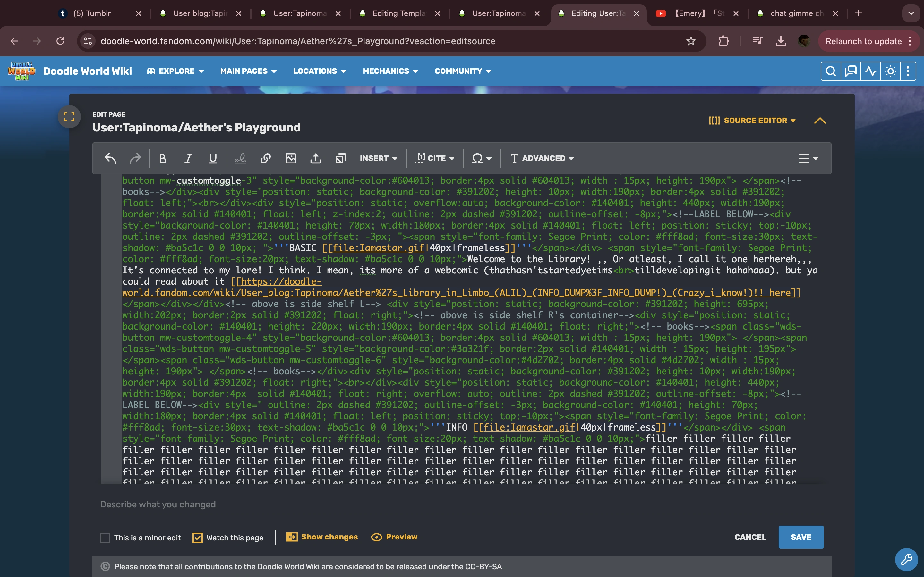Screen dimensions: 924x577
Task: Click the Underline formatting icon
Action: 213,158
